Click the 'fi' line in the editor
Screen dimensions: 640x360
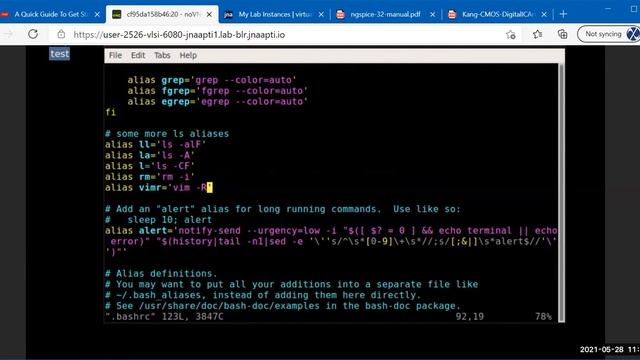(x=111, y=112)
